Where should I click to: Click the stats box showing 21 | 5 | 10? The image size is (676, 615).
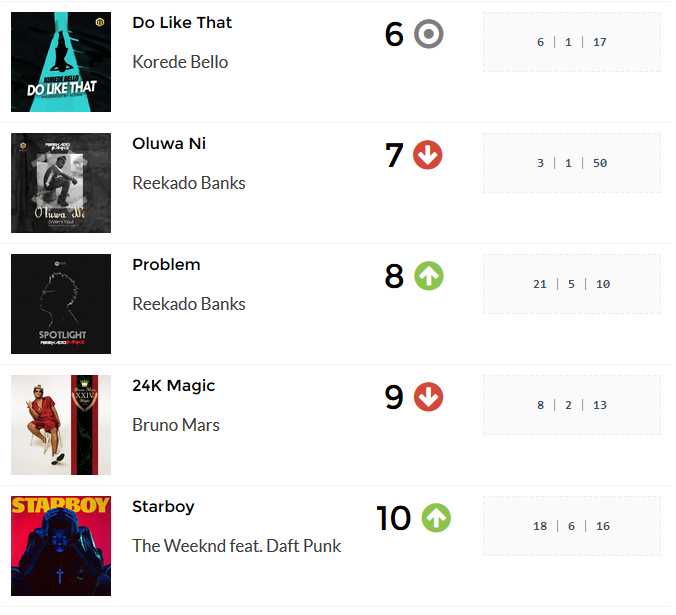(572, 284)
